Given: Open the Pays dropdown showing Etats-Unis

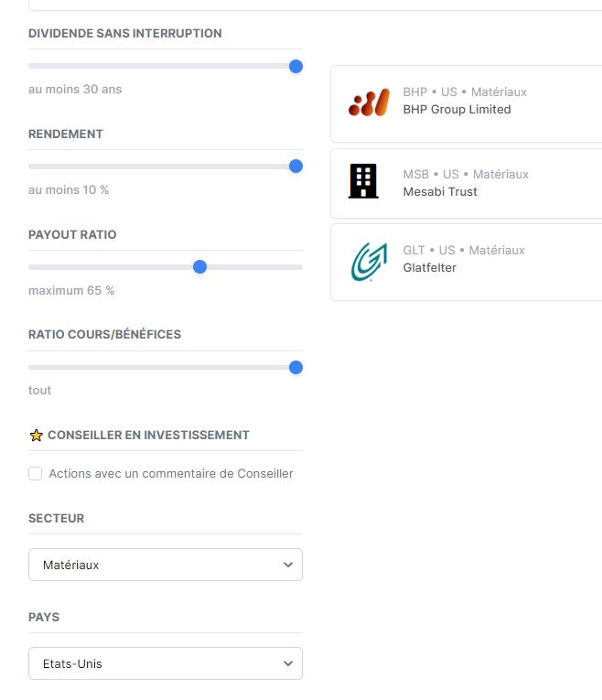Looking at the screenshot, I should 165,663.
